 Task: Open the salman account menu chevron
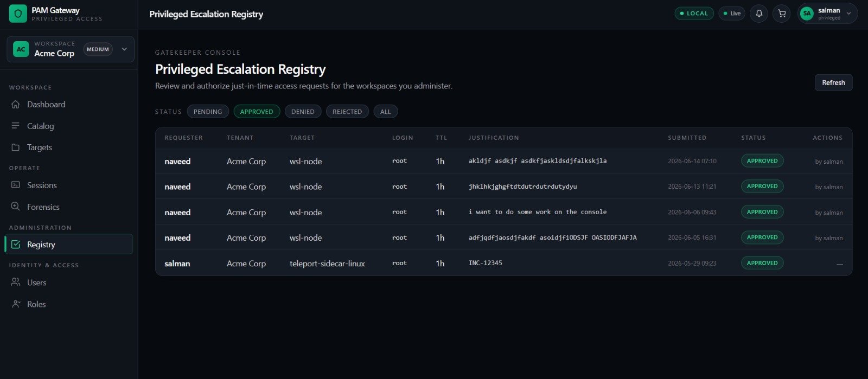coord(848,14)
